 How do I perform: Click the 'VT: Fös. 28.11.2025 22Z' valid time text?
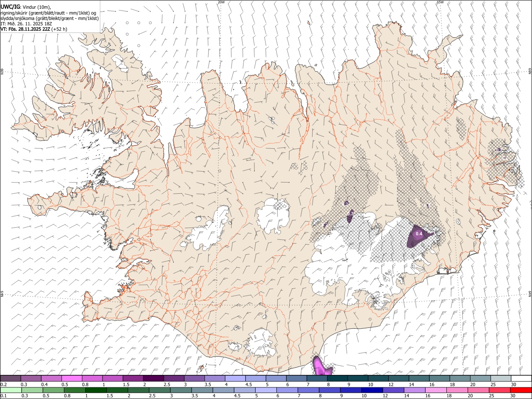coord(25,29)
